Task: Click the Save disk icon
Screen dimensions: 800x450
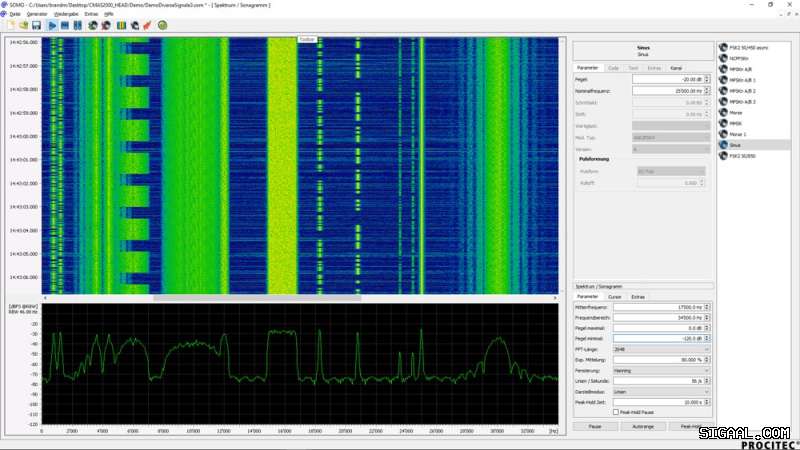Action: coord(37,25)
